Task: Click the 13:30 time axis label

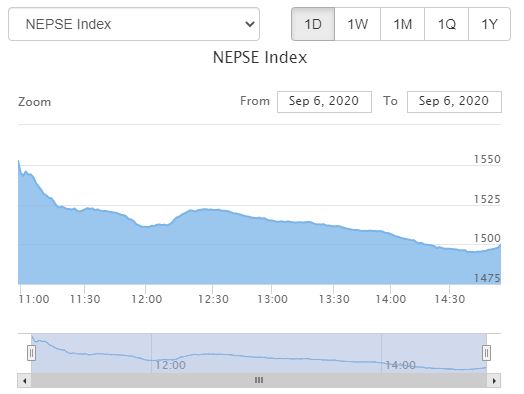Action: pyautogui.click(x=334, y=299)
